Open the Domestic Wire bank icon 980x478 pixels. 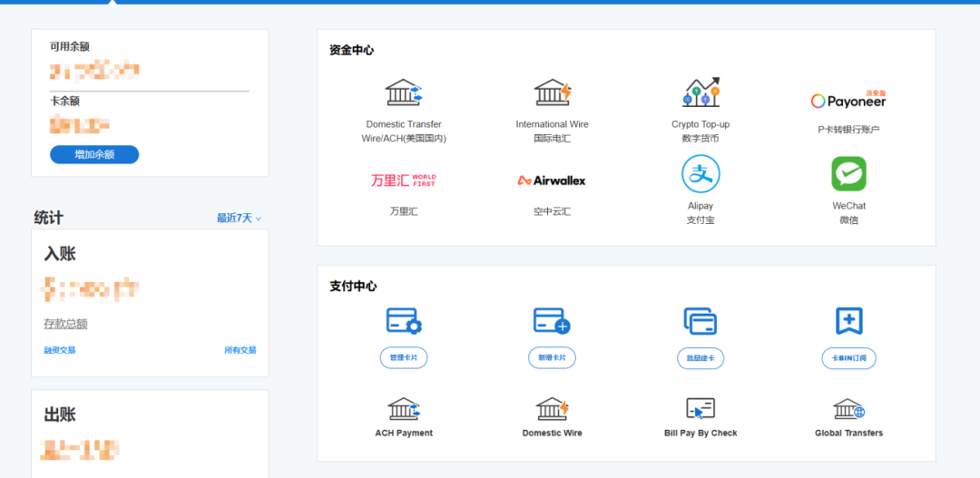tap(552, 409)
